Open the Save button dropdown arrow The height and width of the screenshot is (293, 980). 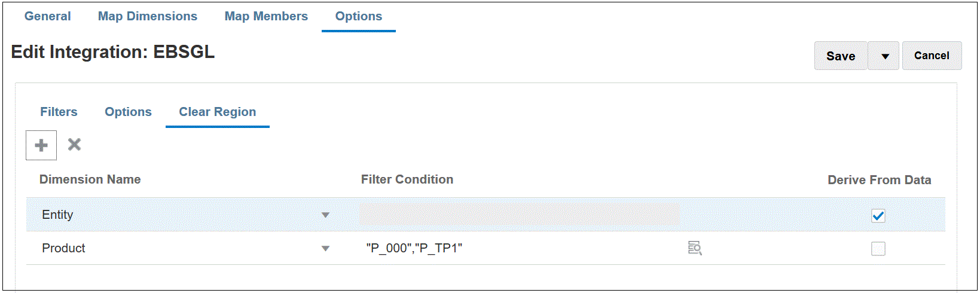click(x=885, y=56)
